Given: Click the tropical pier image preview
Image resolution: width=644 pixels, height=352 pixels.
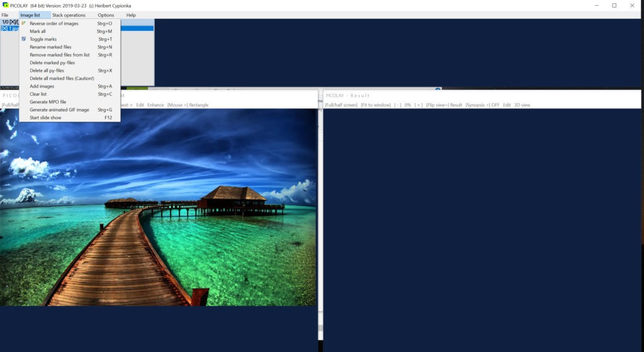Looking at the screenshot, I should 158,207.
